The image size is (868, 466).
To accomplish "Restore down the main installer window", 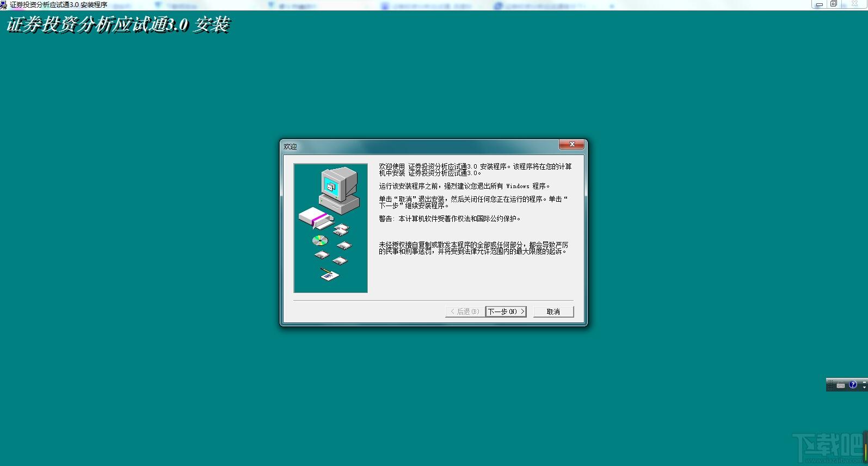I will [833, 4].
